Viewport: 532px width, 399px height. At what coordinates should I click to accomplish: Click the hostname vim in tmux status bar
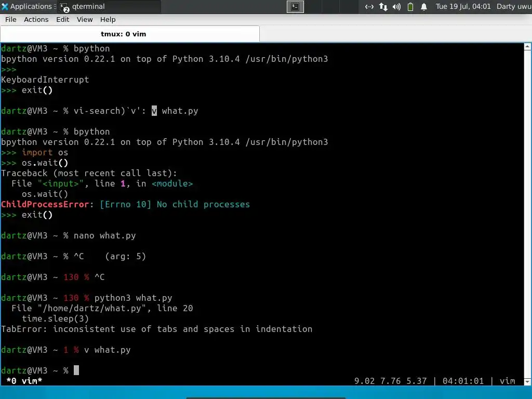coord(507,381)
